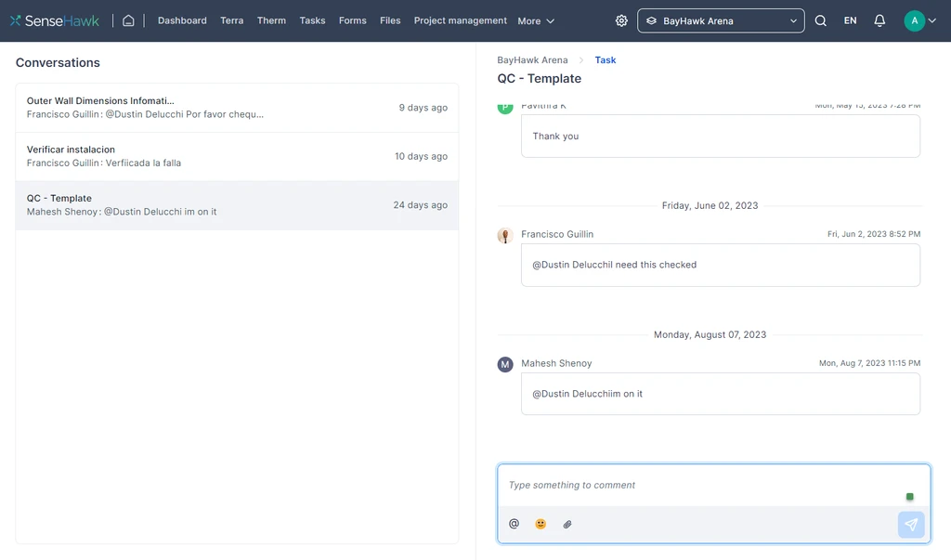Click the search magnifier icon
This screenshot has width=951, height=560.
coord(820,20)
